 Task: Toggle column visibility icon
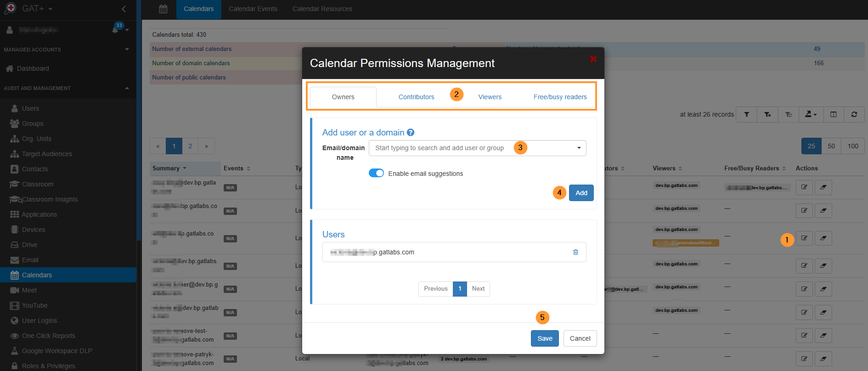833,114
